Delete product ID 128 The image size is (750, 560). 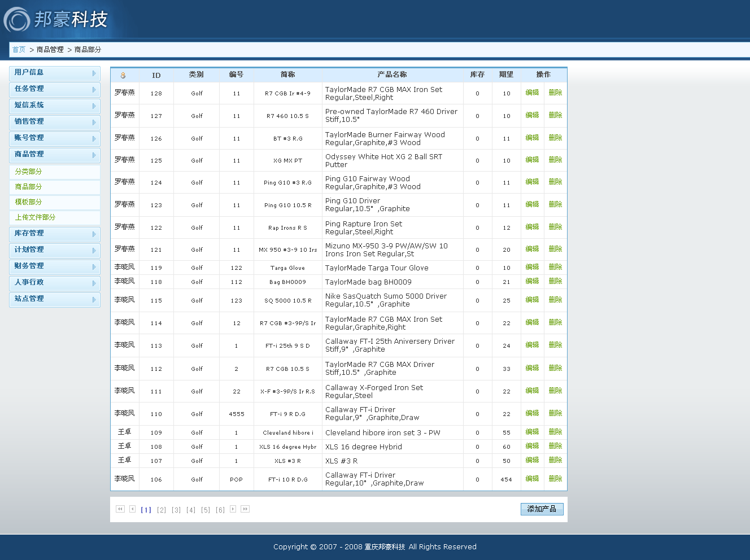pos(555,93)
